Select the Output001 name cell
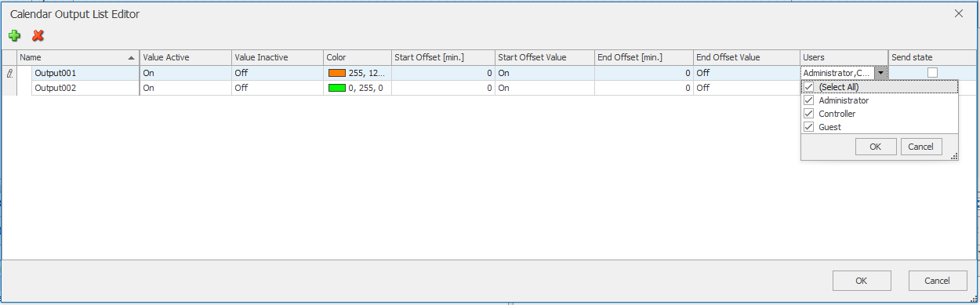This screenshot has width=980, height=305. [x=85, y=73]
